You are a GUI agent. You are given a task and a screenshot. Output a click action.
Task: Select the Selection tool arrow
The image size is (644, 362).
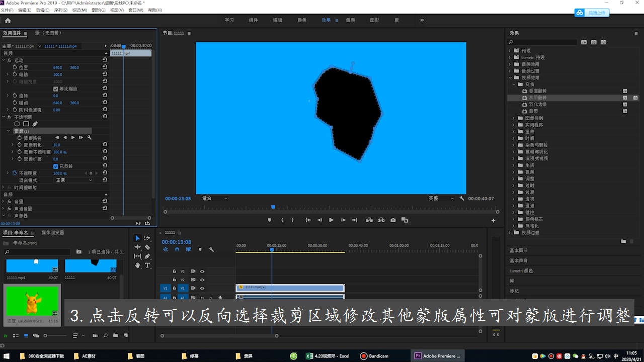[137, 238]
